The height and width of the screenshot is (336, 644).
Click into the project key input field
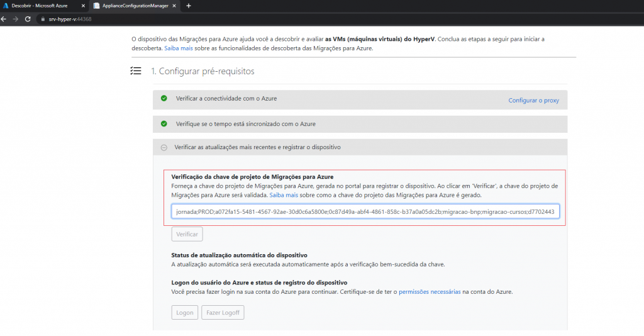tap(365, 211)
